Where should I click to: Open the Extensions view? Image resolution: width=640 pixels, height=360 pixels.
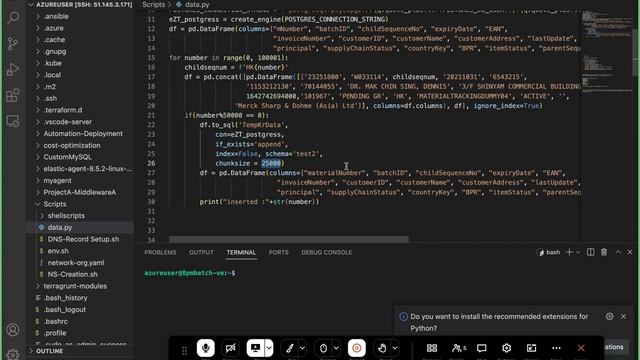pos(13,95)
